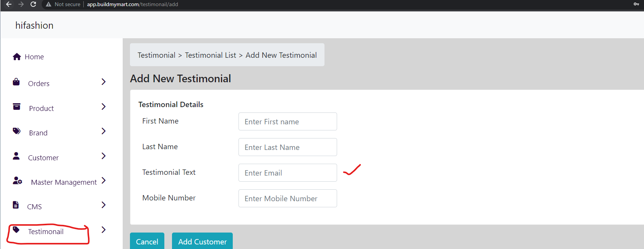Image resolution: width=644 pixels, height=249 pixels.
Task: Click the Product box icon
Action: click(16, 106)
